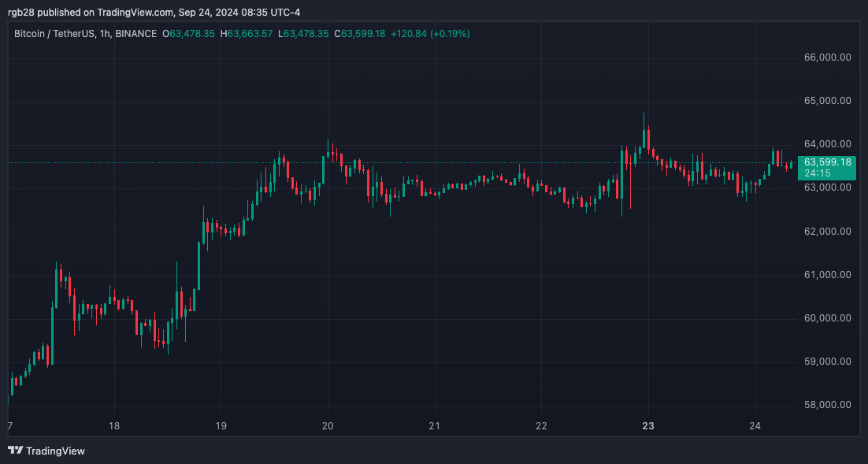868x464 pixels.
Task: Click the green 63,599.18 current price tag
Action: 826,161
